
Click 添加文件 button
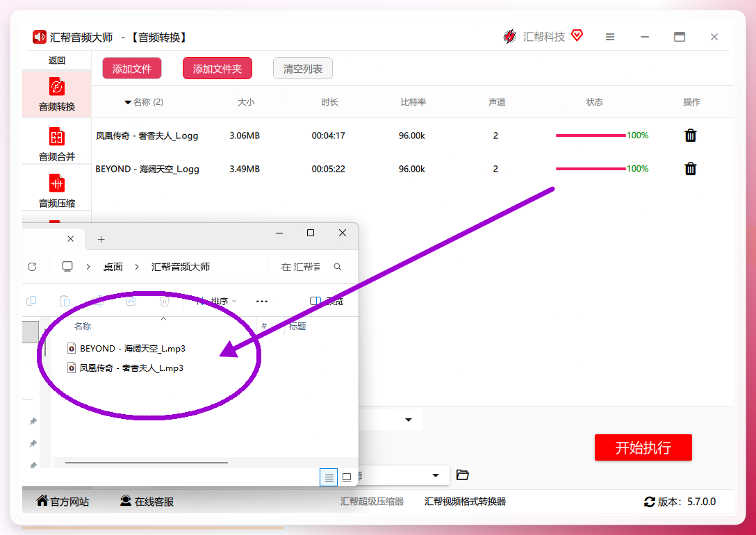(131, 69)
